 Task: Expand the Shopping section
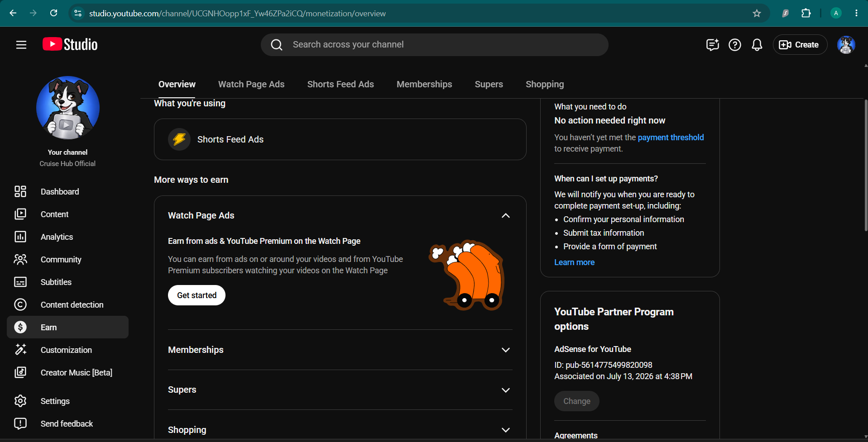[x=506, y=430]
